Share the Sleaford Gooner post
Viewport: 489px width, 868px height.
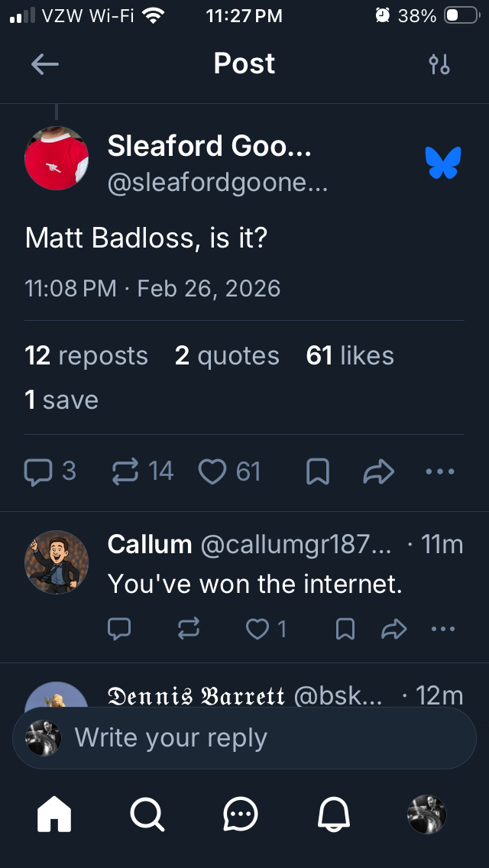(378, 472)
